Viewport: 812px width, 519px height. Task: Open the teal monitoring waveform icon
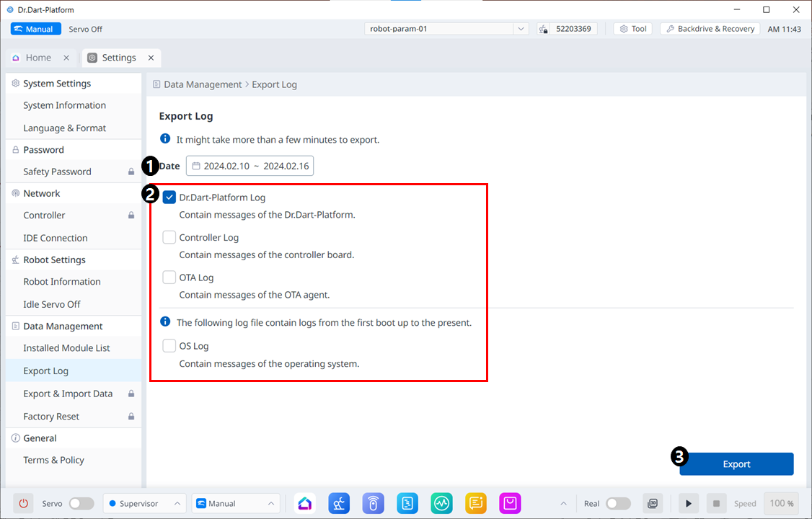pyautogui.click(x=441, y=503)
